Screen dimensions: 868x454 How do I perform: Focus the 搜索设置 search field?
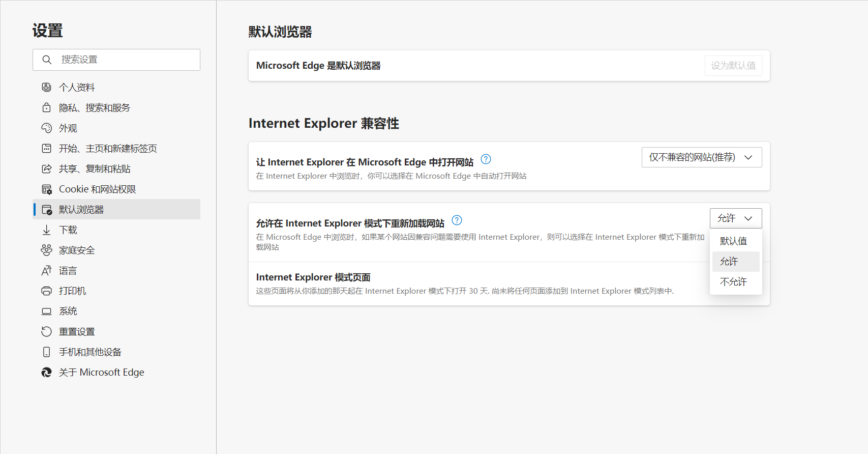click(x=116, y=60)
